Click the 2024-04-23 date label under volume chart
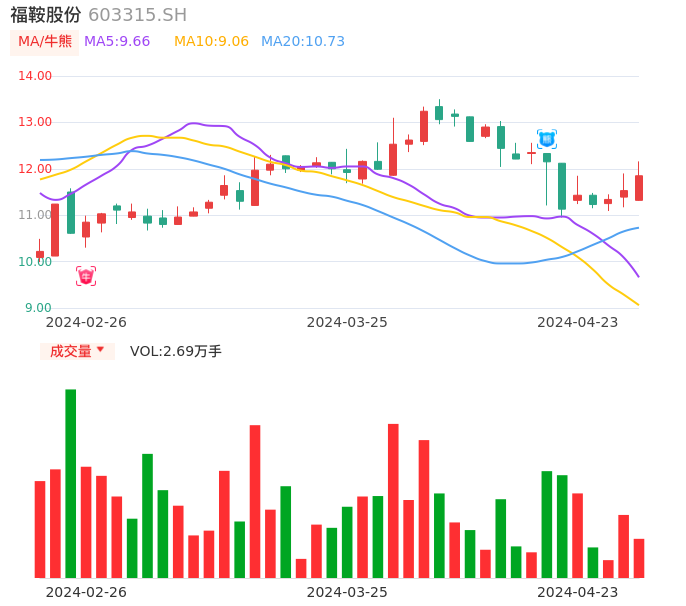Viewport: 686px width, 606px height. (578, 592)
